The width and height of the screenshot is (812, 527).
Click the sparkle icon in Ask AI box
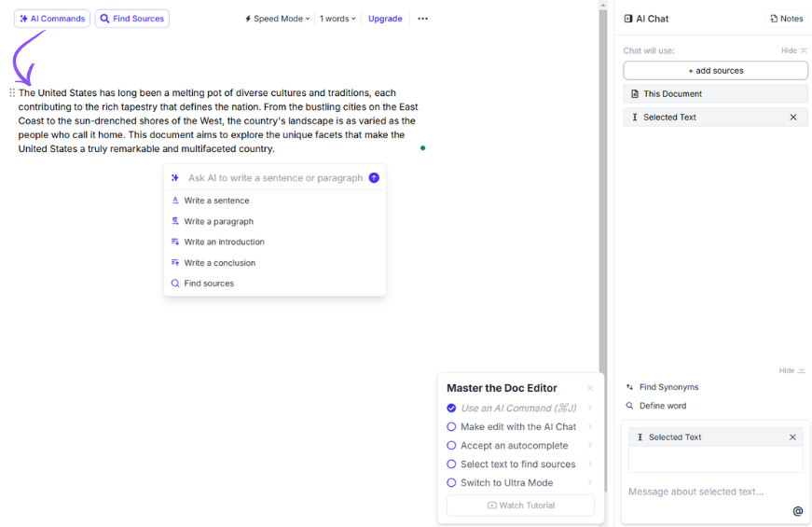tap(175, 178)
